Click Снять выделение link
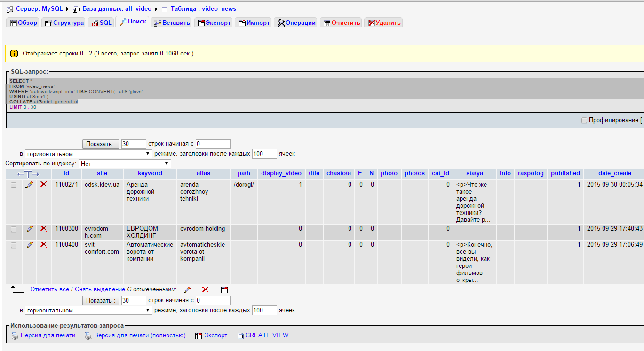This screenshot has width=644, height=351. [x=100, y=289]
